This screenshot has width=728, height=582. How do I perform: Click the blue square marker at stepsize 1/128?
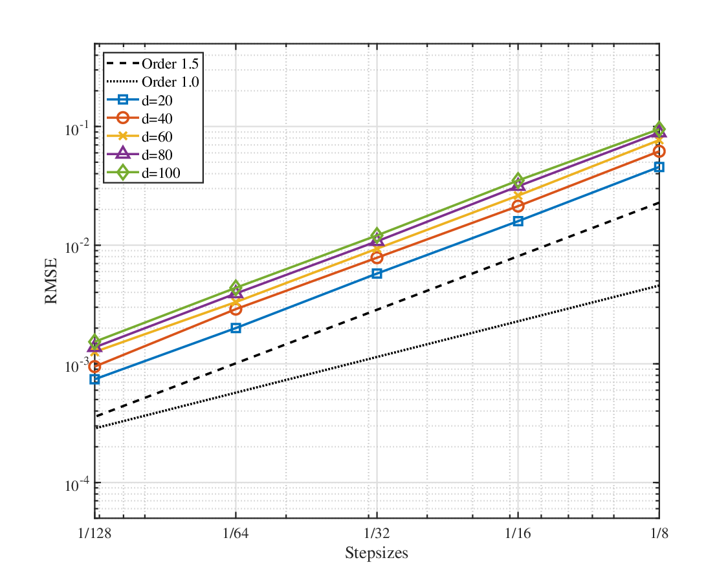(x=94, y=379)
